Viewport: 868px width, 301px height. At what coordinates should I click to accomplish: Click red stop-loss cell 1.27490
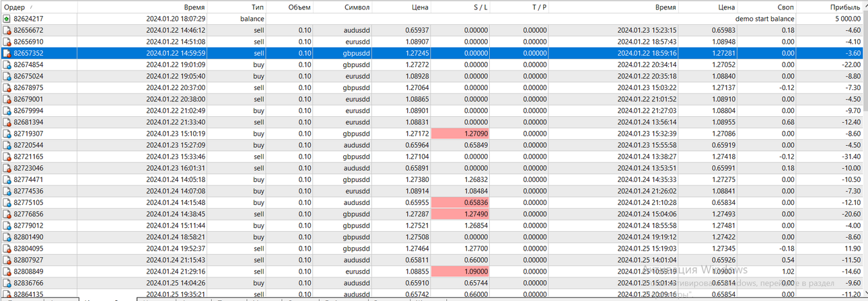pos(460,214)
